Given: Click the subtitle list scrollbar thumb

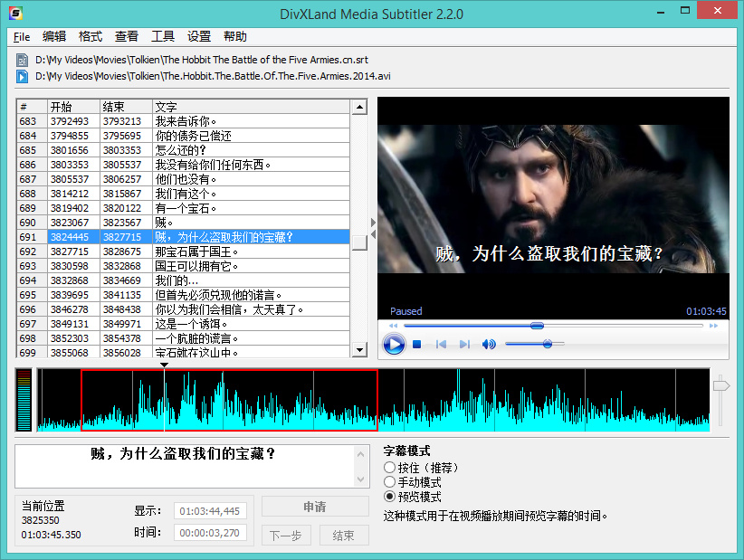Looking at the screenshot, I should coord(359,242).
